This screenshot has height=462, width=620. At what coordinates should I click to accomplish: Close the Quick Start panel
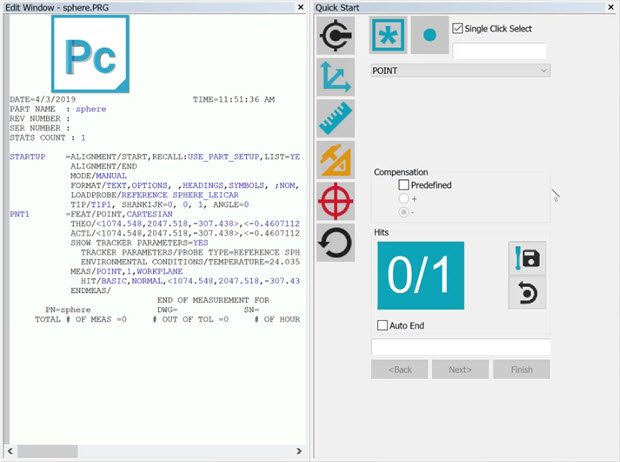click(x=609, y=7)
